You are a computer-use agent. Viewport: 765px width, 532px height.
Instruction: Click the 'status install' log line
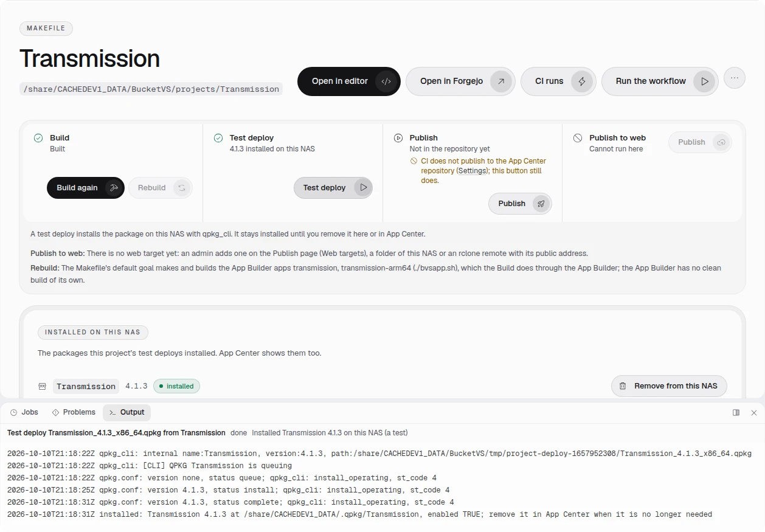pyautogui.click(x=229, y=490)
